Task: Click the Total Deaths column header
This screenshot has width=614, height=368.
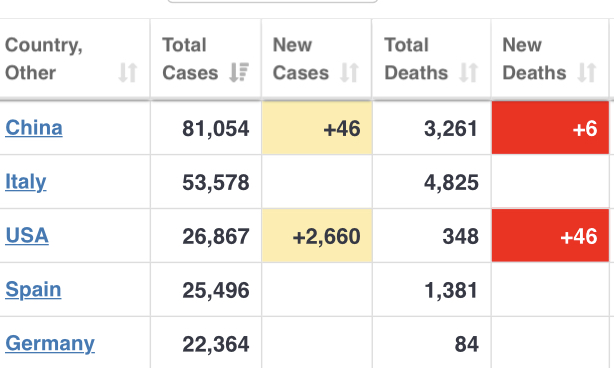Action: (432, 58)
